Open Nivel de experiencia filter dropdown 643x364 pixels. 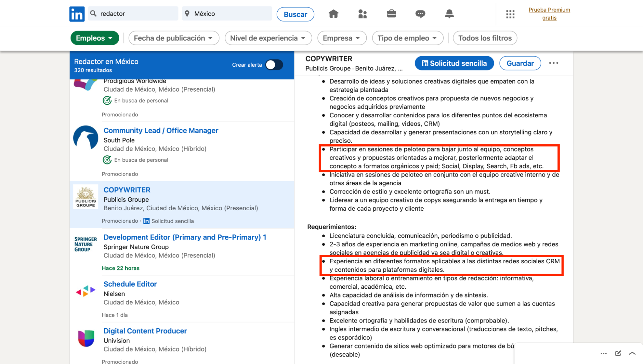coord(268,38)
